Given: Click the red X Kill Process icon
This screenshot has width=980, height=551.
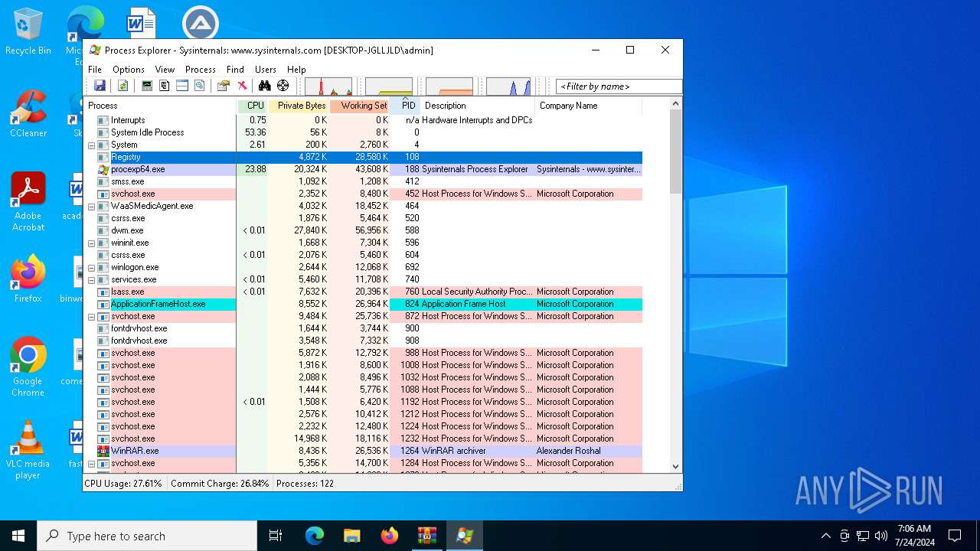Looking at the screenshot, I should click(242, 86).
